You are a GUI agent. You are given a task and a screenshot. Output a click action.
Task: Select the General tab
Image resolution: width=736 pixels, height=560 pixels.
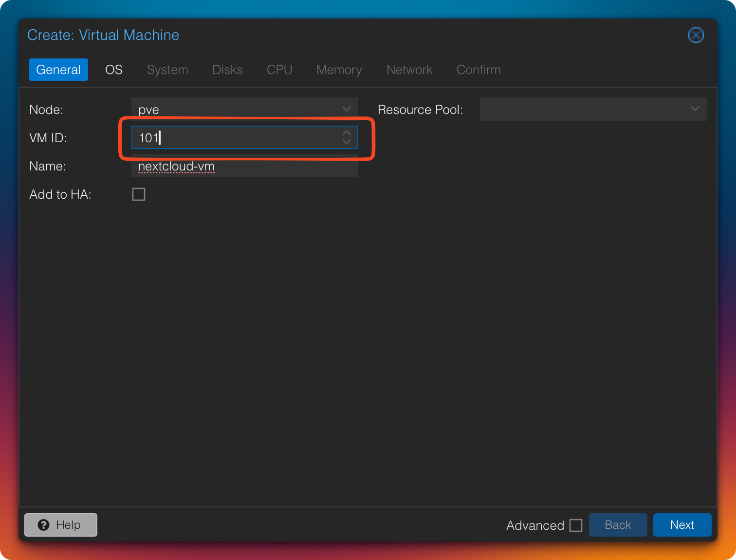(x=58, y=70)
